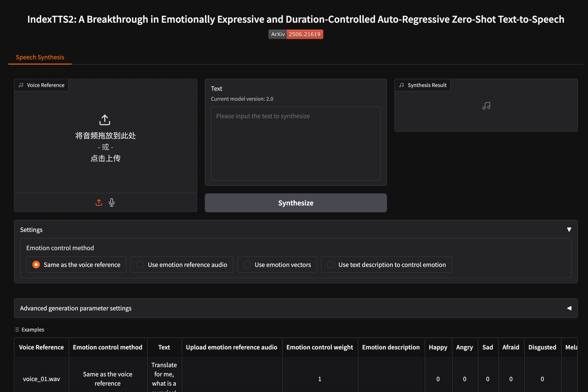Choose Use emotion reference audio option
Image resolution: width=588 pixels, height=392 pixels.
(140, 265)
